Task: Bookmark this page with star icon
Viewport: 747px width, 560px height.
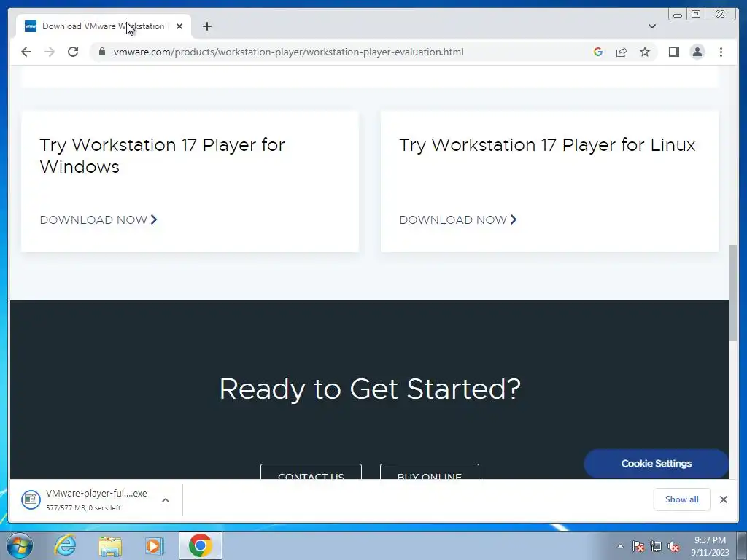Action: click(x=645, y=52)
